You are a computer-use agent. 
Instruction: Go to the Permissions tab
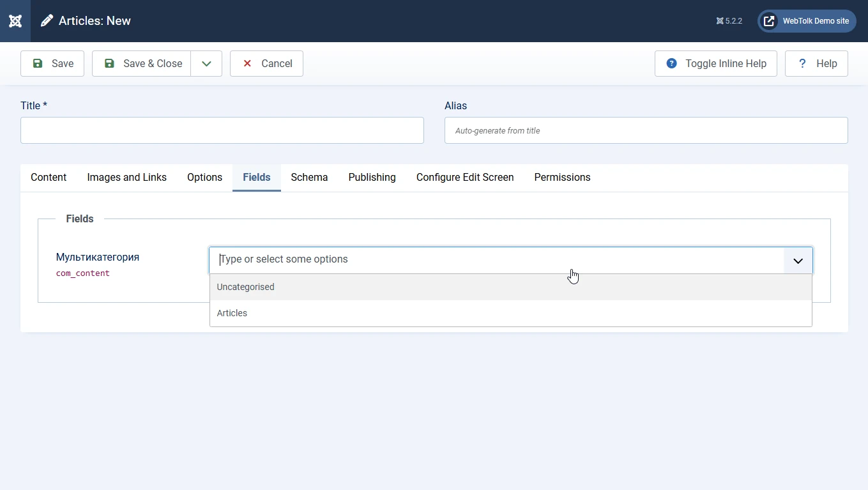coord(563,178)
